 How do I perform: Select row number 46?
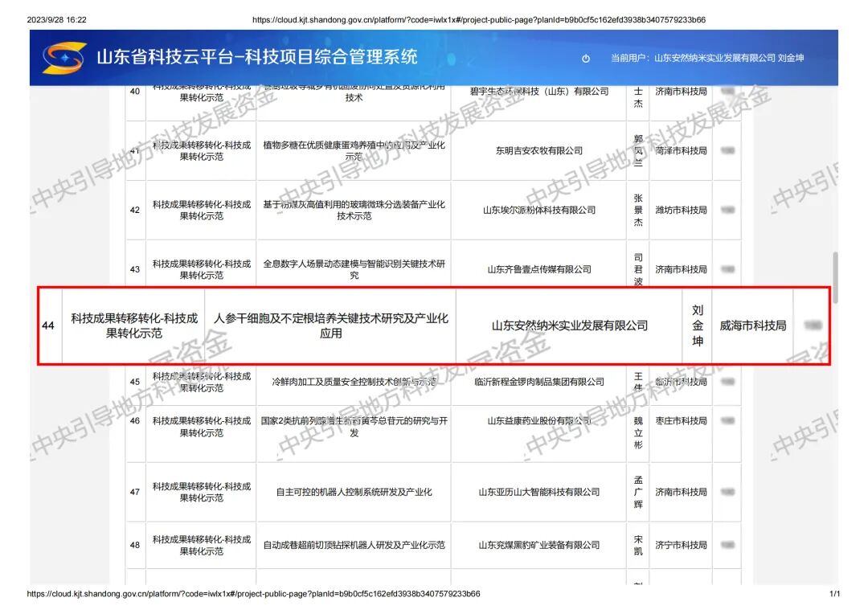(x=134, y=421)
